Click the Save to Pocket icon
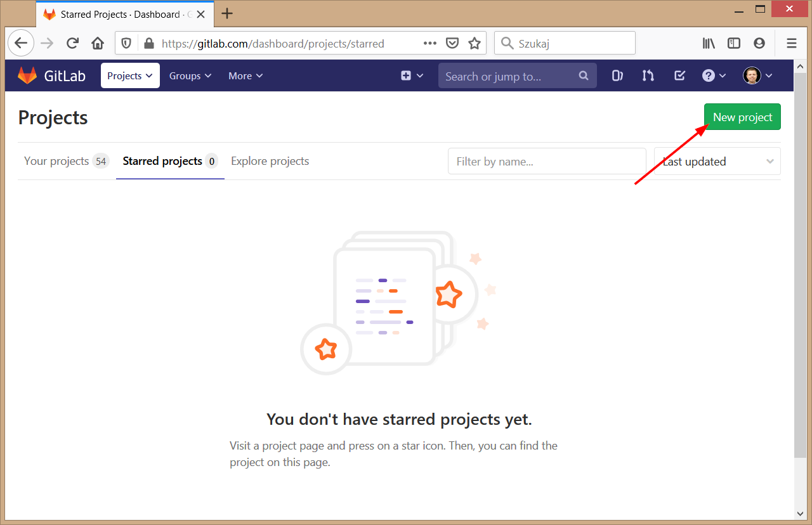Screen dimensions: 812x525 click(452, 43)
